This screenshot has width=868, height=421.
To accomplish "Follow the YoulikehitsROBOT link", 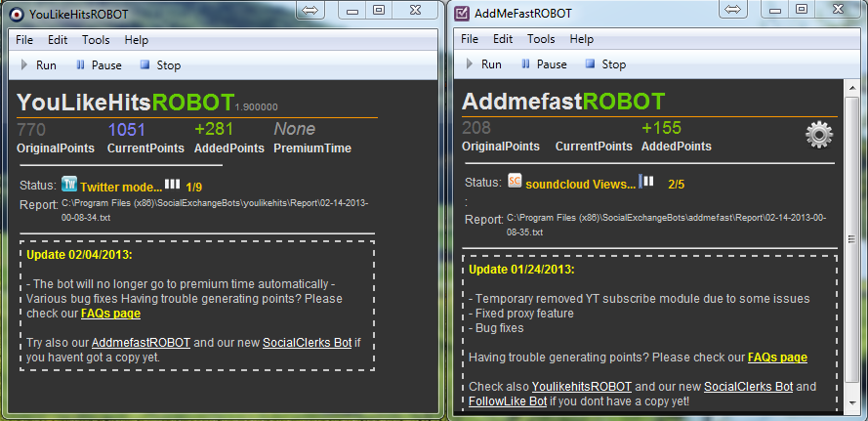I will click(582, 386).
